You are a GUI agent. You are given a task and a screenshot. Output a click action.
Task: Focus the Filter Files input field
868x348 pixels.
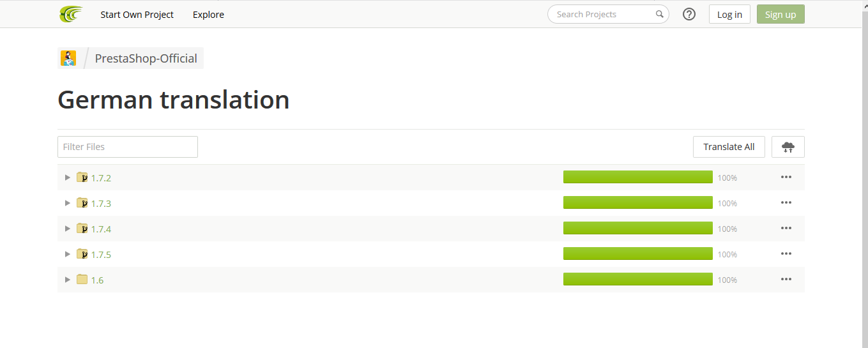point(128,147)
